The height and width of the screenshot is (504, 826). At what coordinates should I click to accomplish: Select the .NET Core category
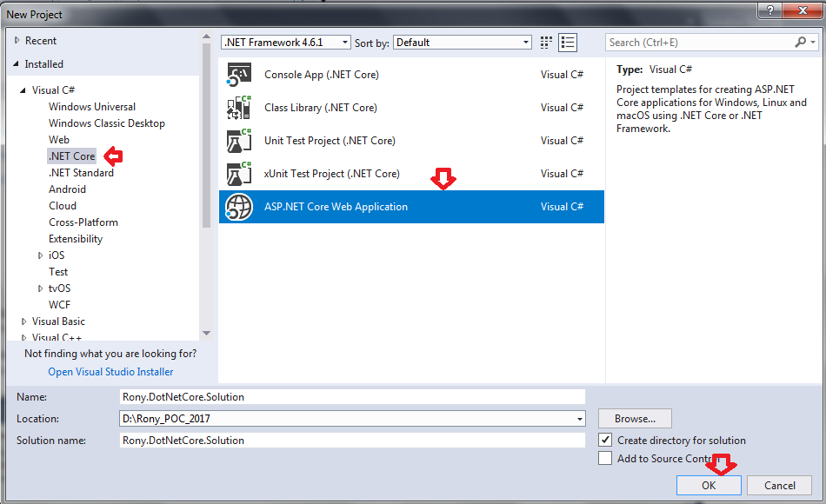[71, 156]
